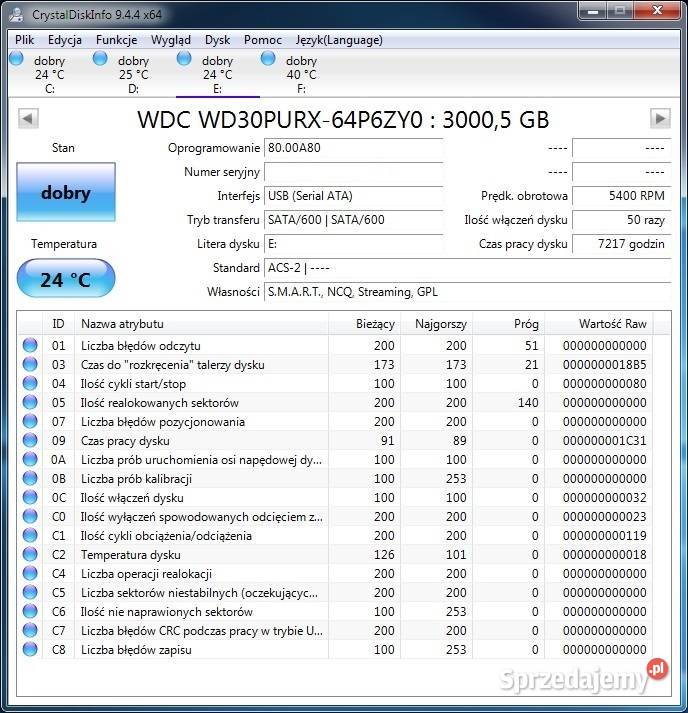This screenshot has height=713, width=688.
Task: Open the Plik menu
Action: tap(24, 40)
